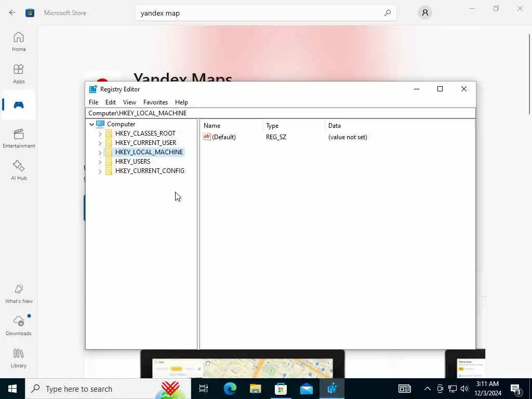Image resolution: width=532 pixels, height=399 pixels.
Task: Open the Windows Start menu
Action: pyautogui.click(x=12, y=389)
